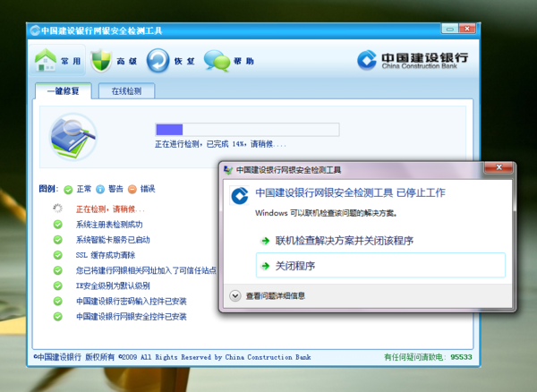This screenshot has height=392, width=537.
Task: Click the orange 错误 legend icon
Action: [132, 190]
